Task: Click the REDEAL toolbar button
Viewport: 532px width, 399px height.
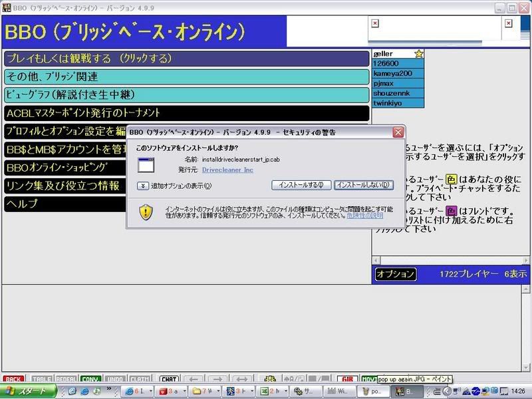Action: point(66,379)
